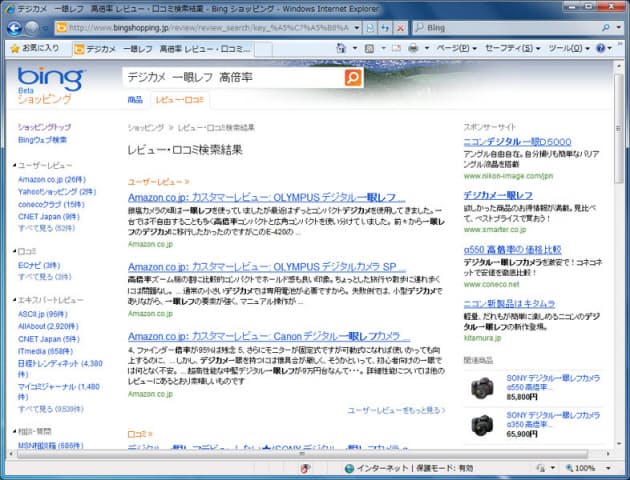630x480 pixels.
Task: Open ニコン新製品はキタムラ sponsored link
Action: point(509,304)
